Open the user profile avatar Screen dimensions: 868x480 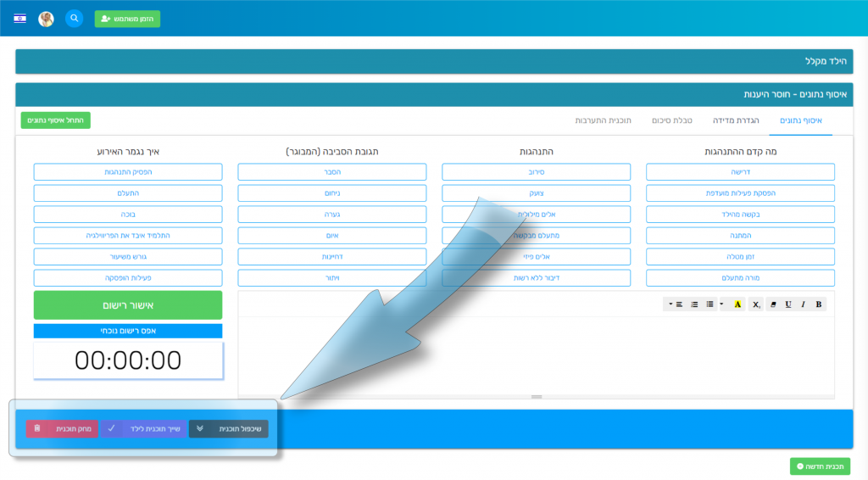coord(47,19)
